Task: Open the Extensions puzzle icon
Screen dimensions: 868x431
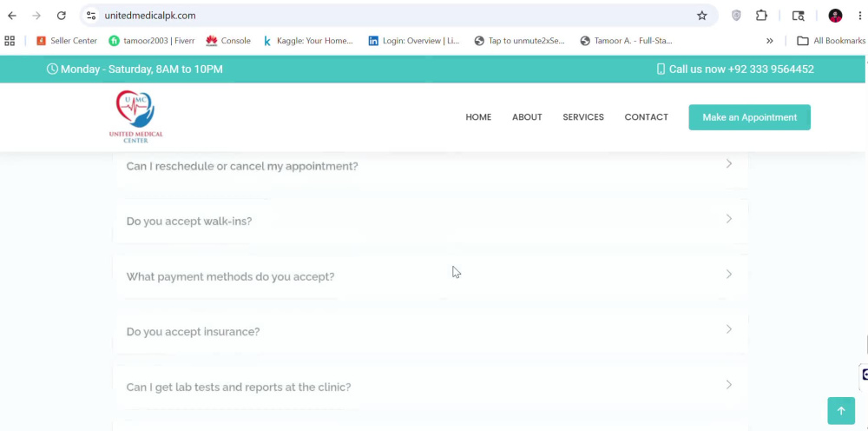Action: 762,16
